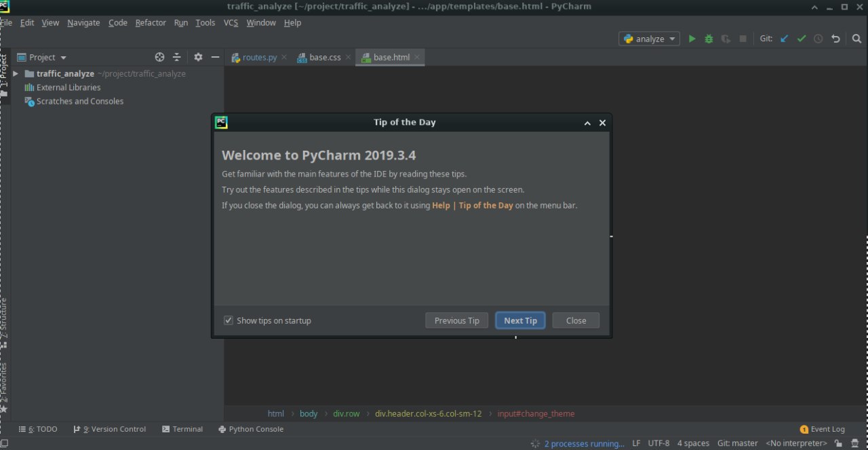Toggle Project side tool window tab
Viewport: 868px width, 450px height.
pos(4,76)
